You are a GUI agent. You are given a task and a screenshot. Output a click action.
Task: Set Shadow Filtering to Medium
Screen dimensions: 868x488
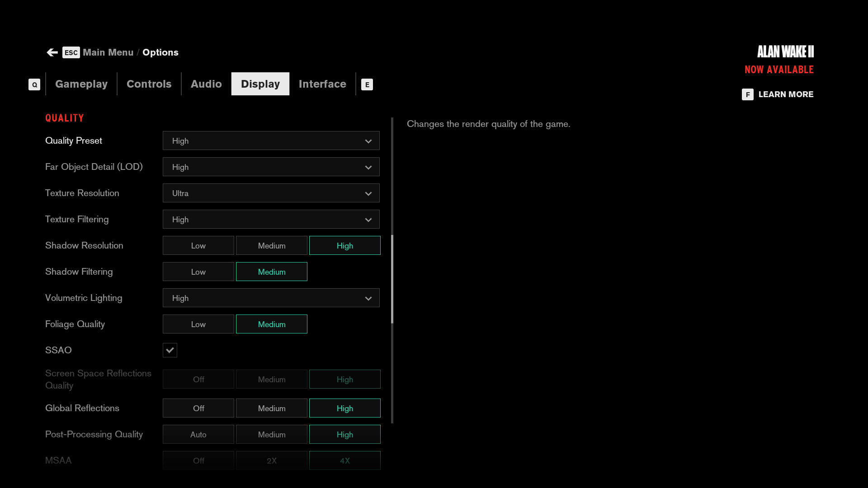272,272
